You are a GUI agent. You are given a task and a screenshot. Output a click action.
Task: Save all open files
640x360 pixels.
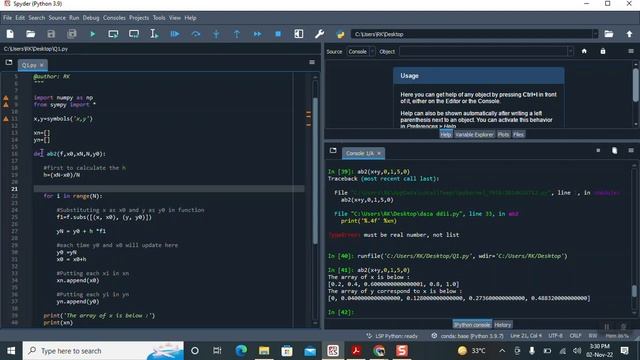pyautogui.click(x=72, y=34)
